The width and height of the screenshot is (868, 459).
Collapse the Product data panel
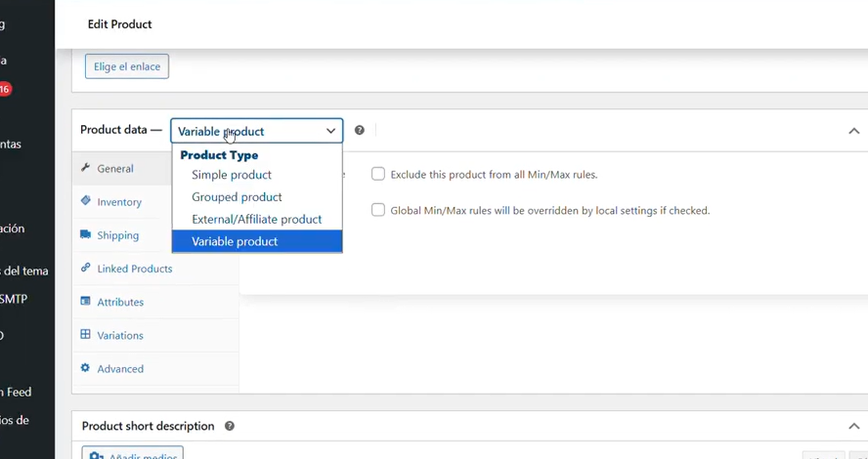[x=853, y=131]
